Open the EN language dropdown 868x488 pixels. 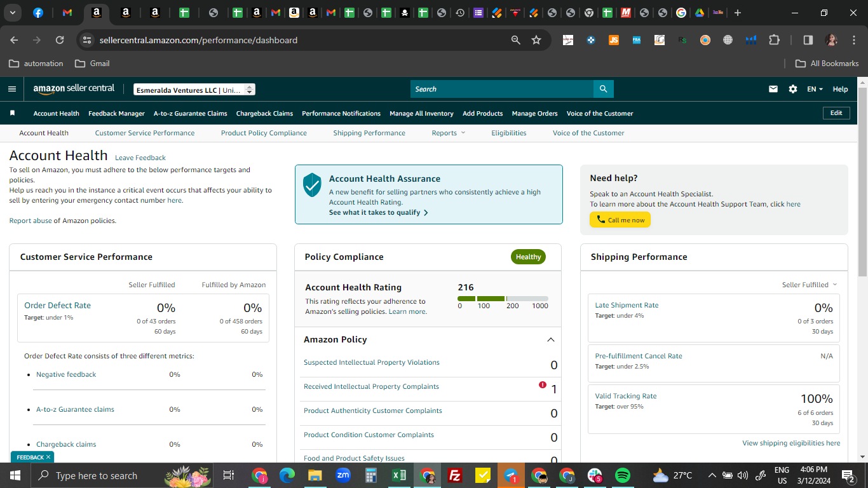815,89
